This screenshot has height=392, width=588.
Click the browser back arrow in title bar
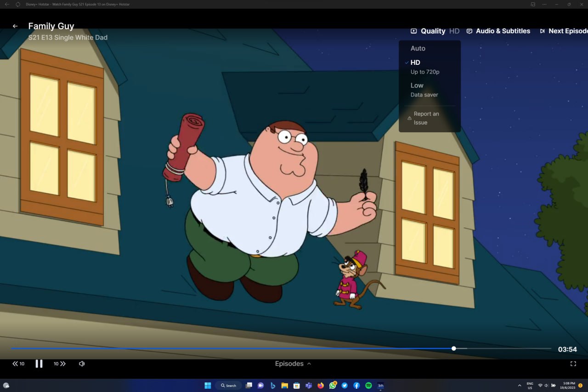(x=7, y=4)
